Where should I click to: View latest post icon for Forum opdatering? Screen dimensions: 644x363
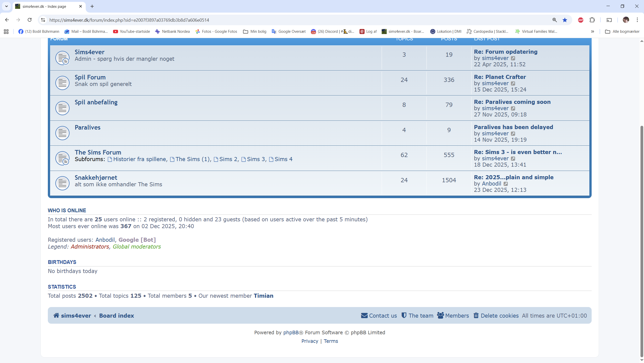point(513,58)
